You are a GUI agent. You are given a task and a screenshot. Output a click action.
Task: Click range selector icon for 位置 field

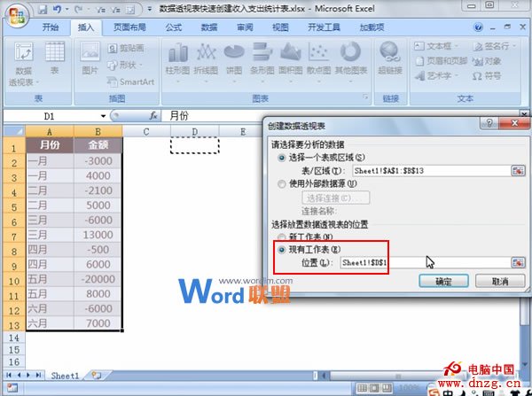coord(518,262)
